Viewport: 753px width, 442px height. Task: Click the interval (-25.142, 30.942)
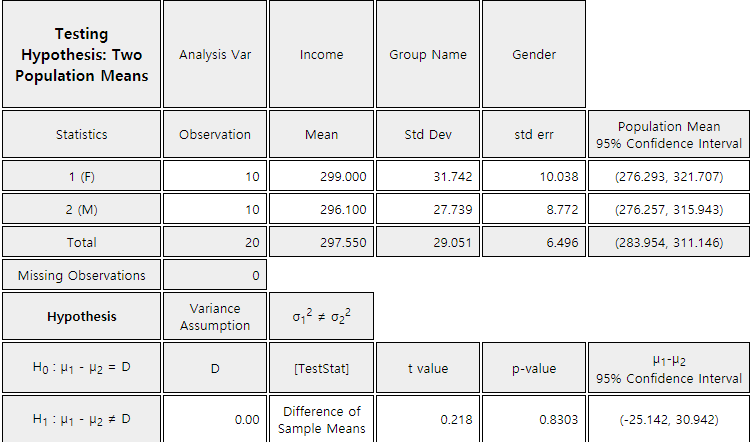(669, 419)
